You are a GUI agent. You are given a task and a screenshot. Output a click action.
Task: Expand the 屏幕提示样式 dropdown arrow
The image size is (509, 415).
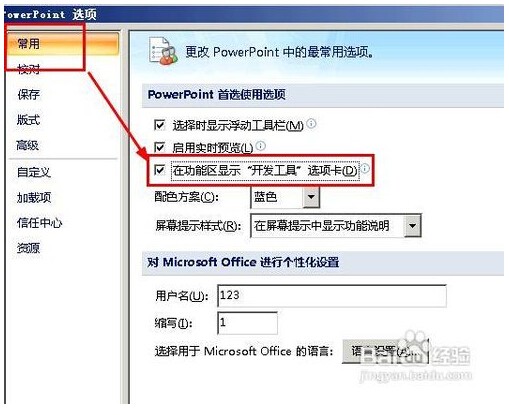click(412, 226)
